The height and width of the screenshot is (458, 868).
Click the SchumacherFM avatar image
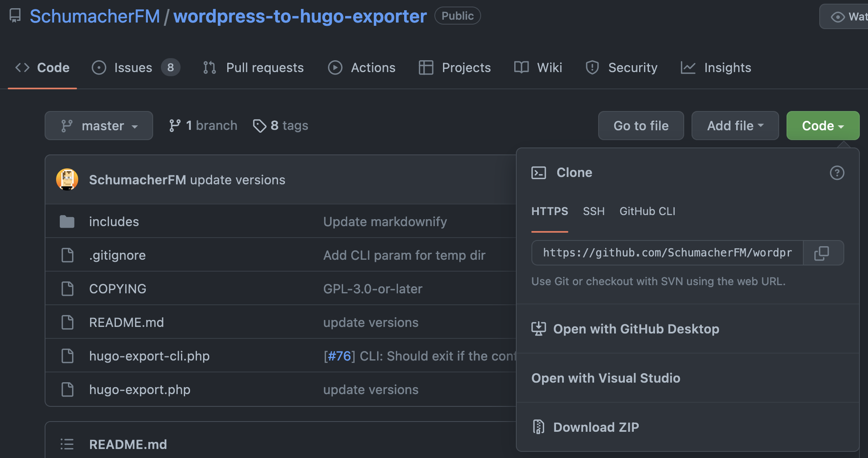coord(67,179)
